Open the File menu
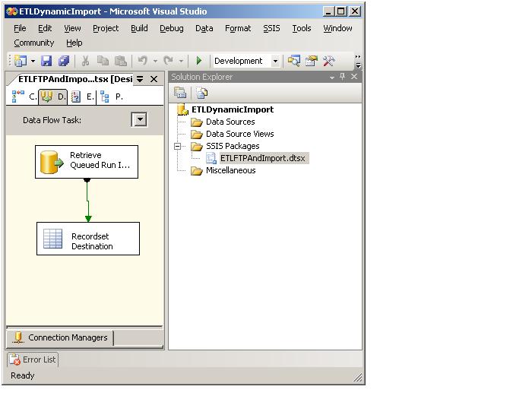Viewport: 532px width, 399px height. click(20, 29)
